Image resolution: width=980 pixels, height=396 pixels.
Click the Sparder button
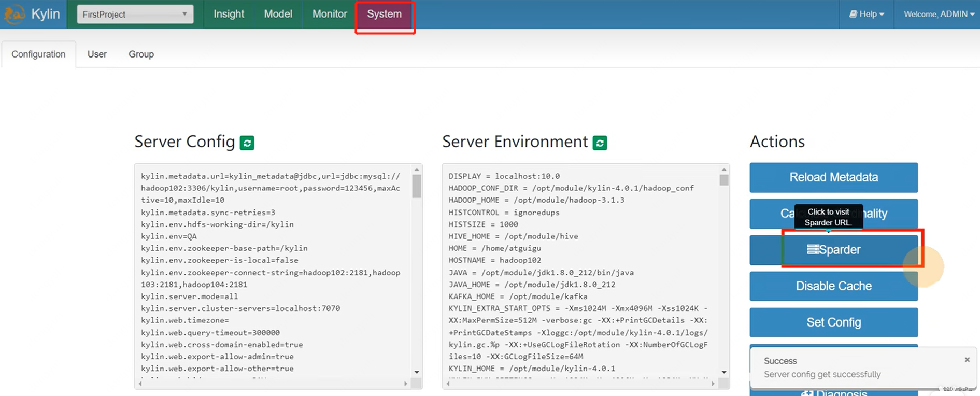[x=833, y=250]
